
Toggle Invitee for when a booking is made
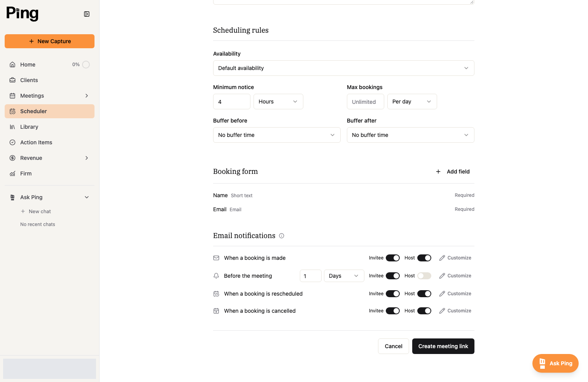coord(393,258)
